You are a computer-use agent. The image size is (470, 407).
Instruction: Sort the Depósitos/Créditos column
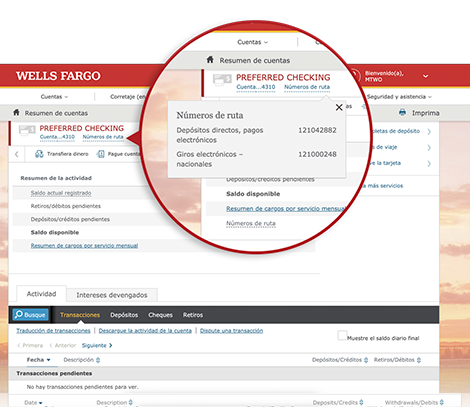point(366,360)
